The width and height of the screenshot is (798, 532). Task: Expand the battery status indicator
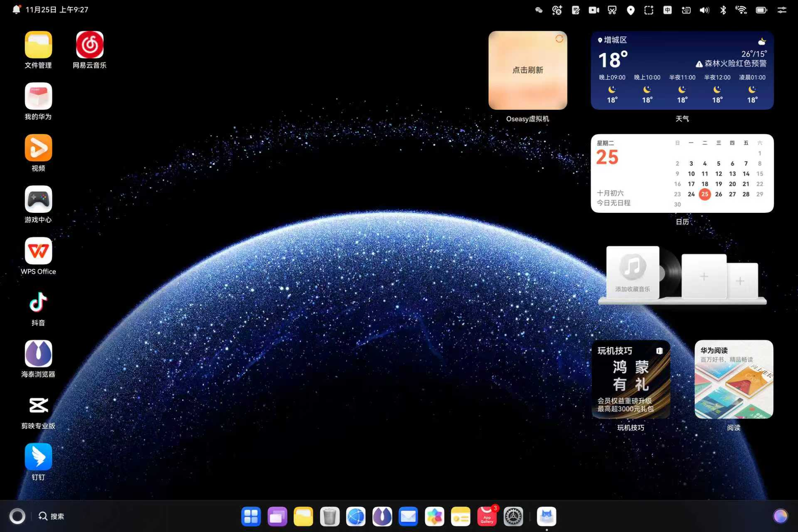[761, 10]
